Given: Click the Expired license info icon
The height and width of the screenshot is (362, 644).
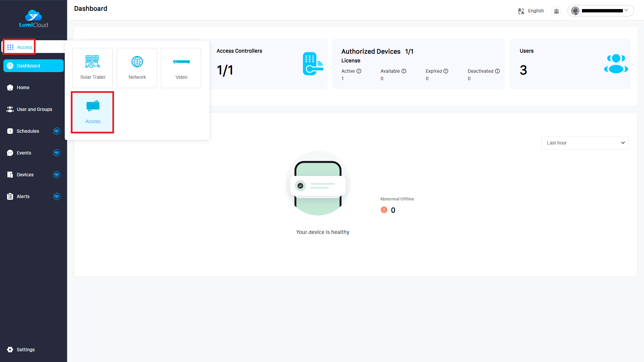Looking at the screenshot, I should (446, 71).
